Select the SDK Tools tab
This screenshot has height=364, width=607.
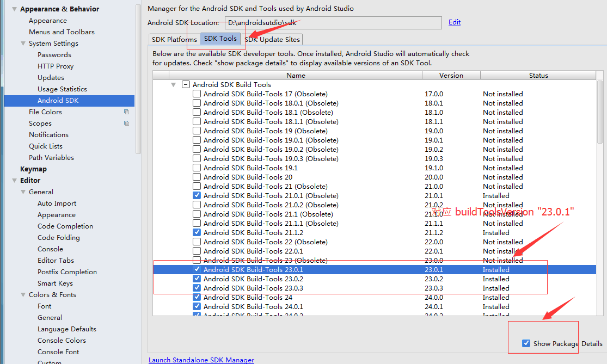click(x=220, y=39)
